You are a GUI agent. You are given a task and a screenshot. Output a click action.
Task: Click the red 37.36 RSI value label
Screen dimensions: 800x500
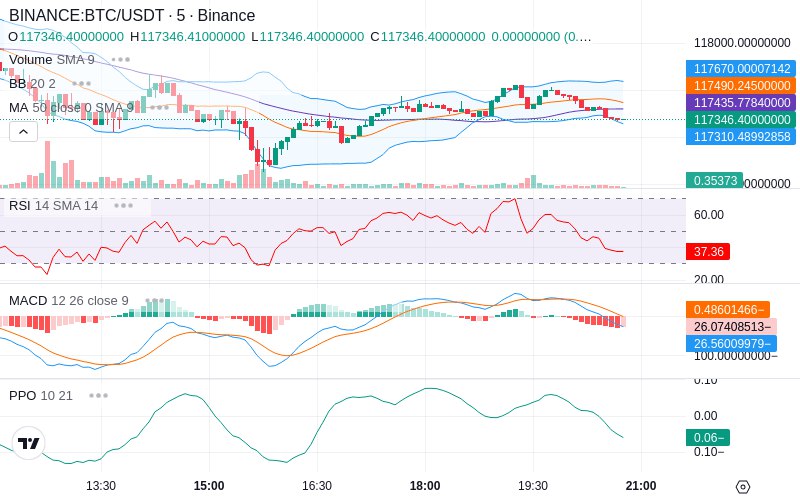coord(708,252)
